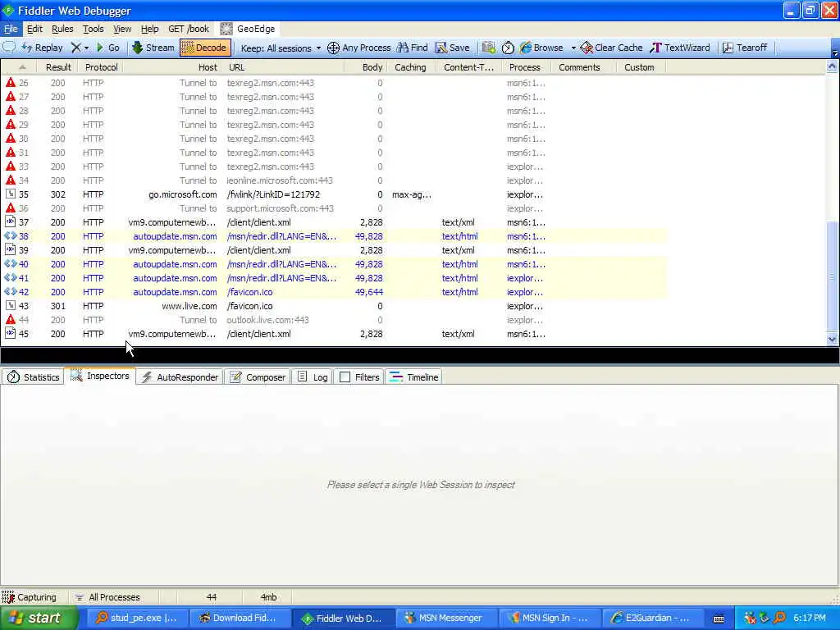
Task: Sort sessions by Protocol column header
Action: (101, 67)
